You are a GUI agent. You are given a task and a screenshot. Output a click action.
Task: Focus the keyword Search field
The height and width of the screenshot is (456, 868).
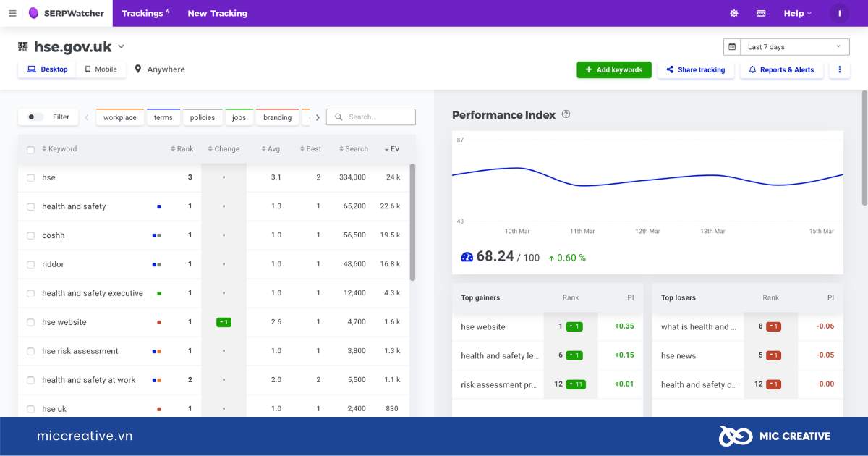(371, 117)
